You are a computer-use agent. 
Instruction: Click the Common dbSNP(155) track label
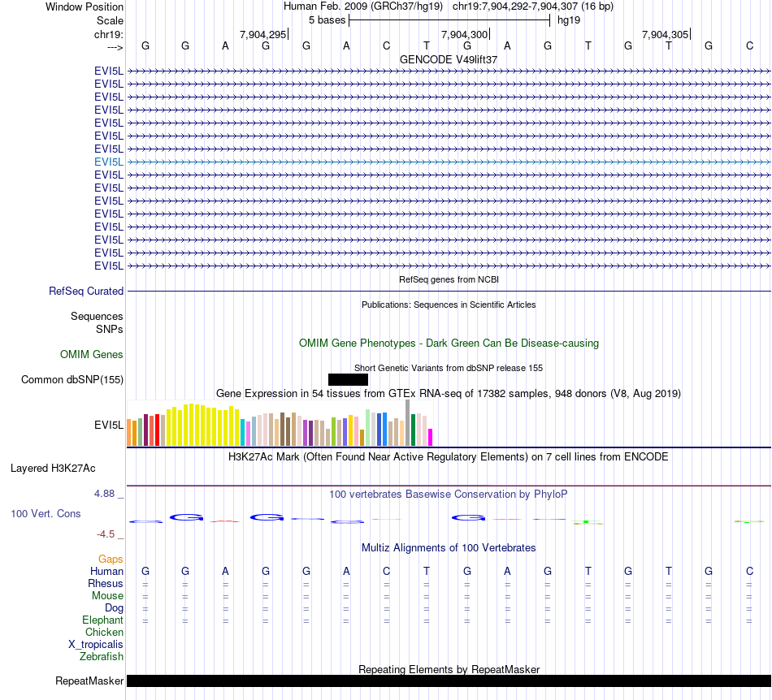(72, 380)
